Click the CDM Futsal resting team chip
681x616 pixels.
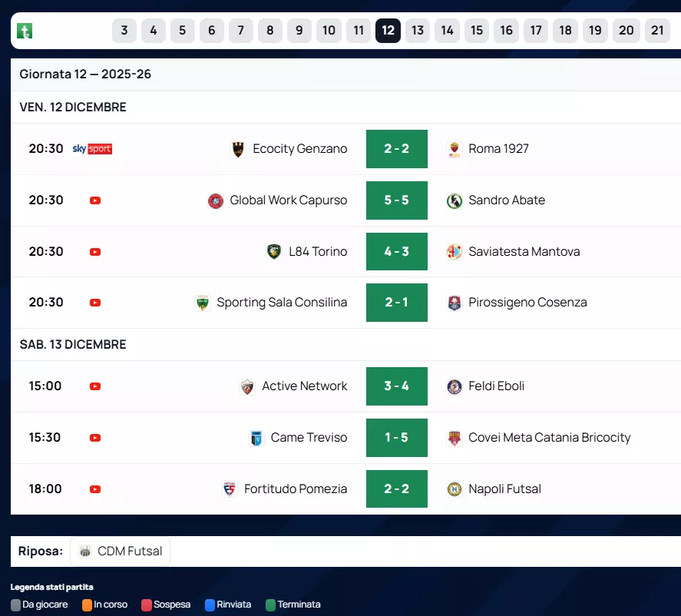pos(121,551)
